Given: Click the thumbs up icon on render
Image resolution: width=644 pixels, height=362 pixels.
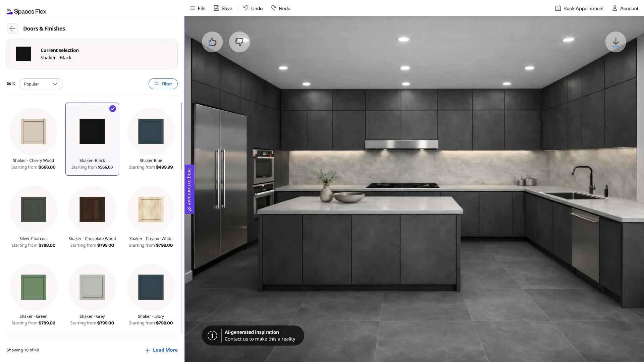Looking at the screenshot, I should (x=212, y=42).
